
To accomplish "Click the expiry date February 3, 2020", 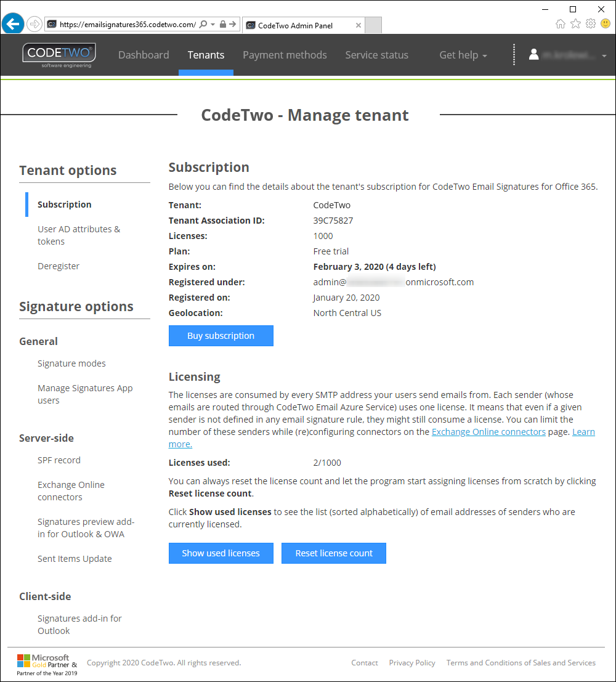I will 349,267.
